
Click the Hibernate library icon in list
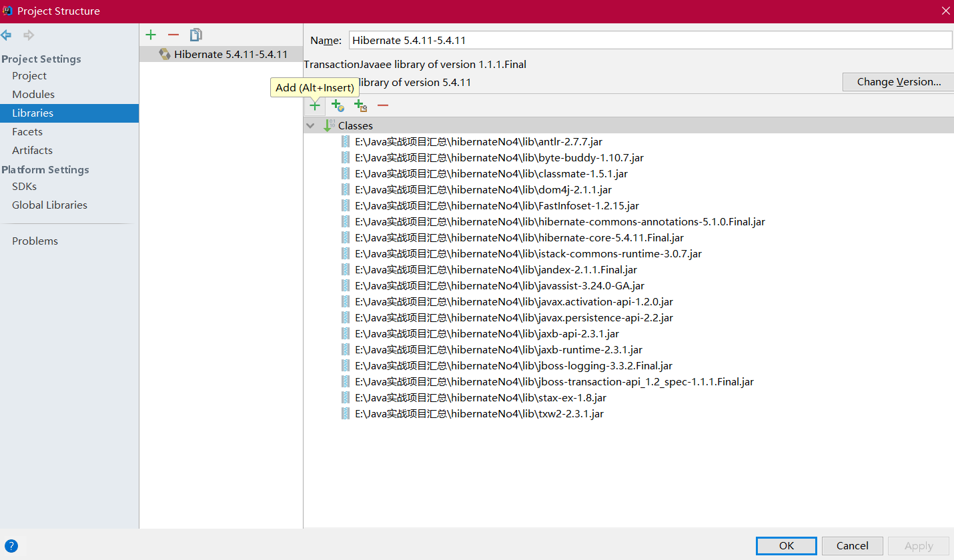tap(165, 55)
